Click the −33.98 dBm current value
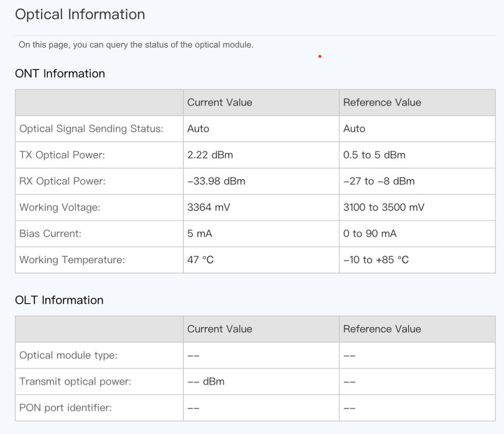 tap(216, 181)
